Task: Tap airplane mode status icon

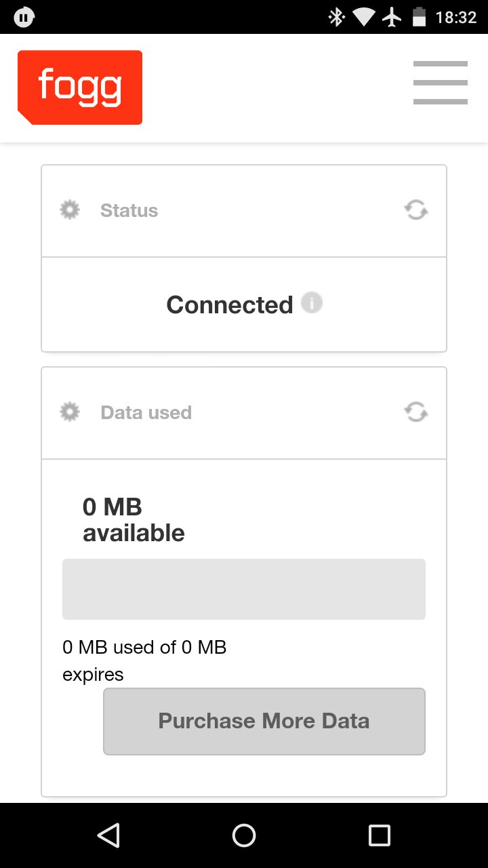Action: 392,17
